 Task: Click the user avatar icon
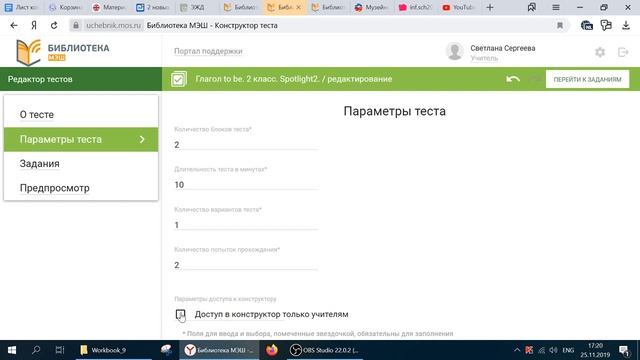point(454,51)
